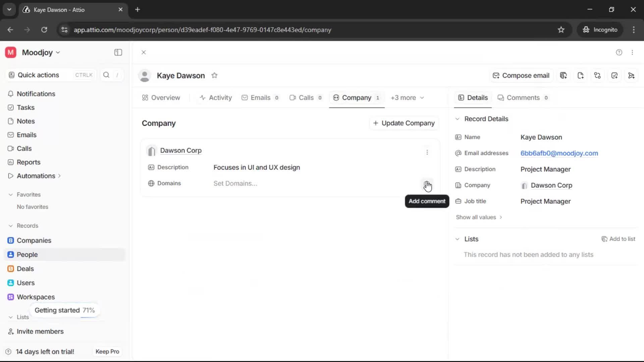Click the Update Company button
Viewport: 644px width, 362px height.
pos(404,123)
